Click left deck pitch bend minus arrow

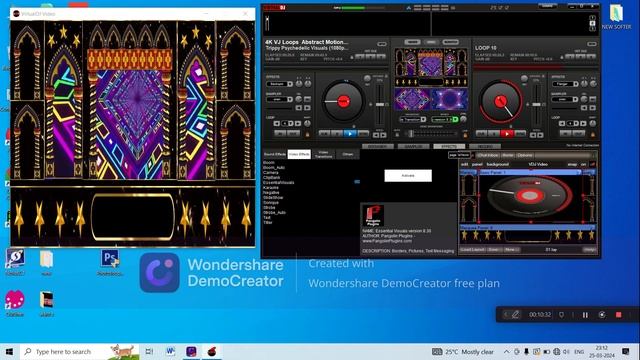376,135
